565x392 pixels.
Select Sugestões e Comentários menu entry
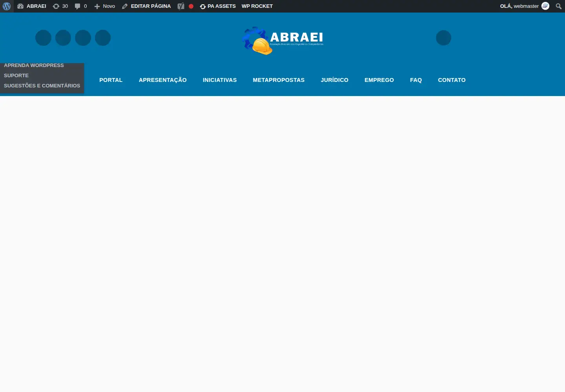pyautogui.click(x=42, y=86)
